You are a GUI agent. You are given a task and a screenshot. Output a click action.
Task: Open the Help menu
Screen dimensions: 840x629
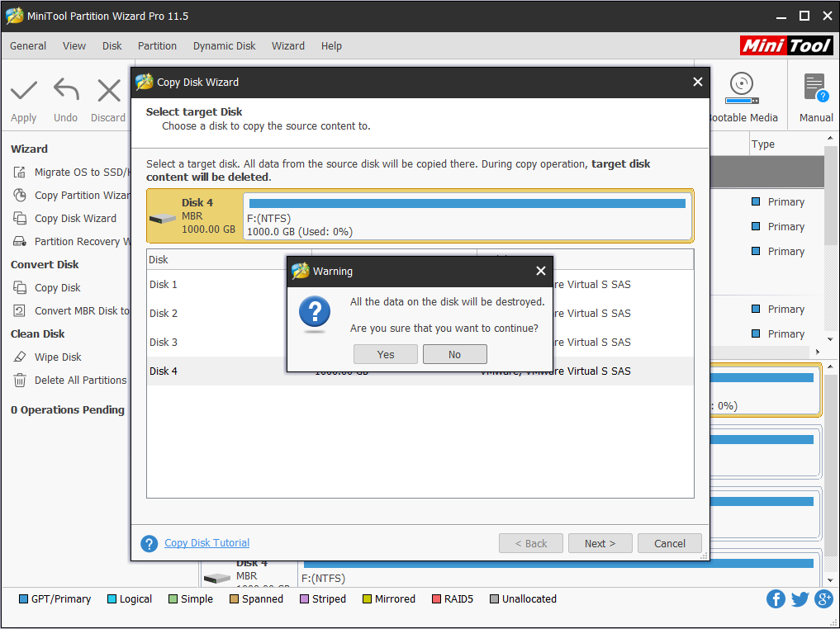click(331, 46)
